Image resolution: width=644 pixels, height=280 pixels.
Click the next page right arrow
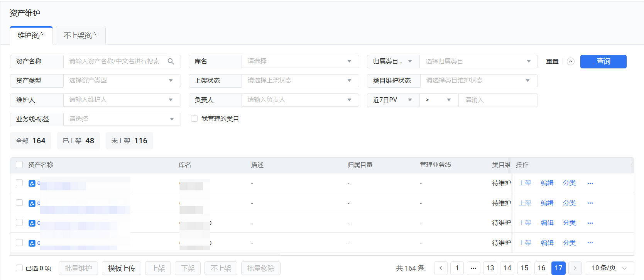point(575,268)
